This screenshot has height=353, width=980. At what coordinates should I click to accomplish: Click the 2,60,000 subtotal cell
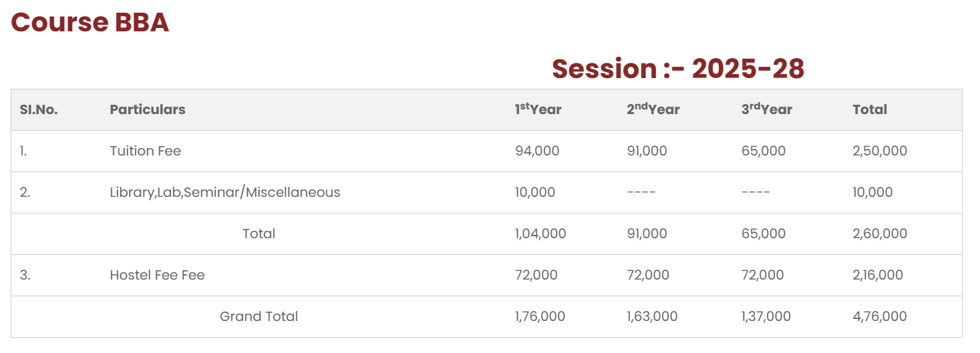pos(880,234)
